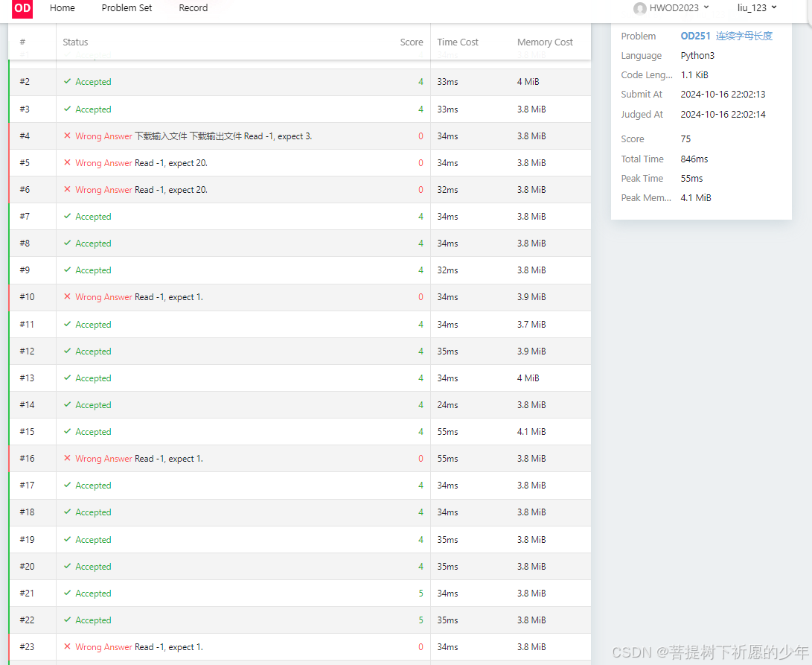Click the score 5 in row #22
This screenshot has height=665, width=812.
click(421, 620)
